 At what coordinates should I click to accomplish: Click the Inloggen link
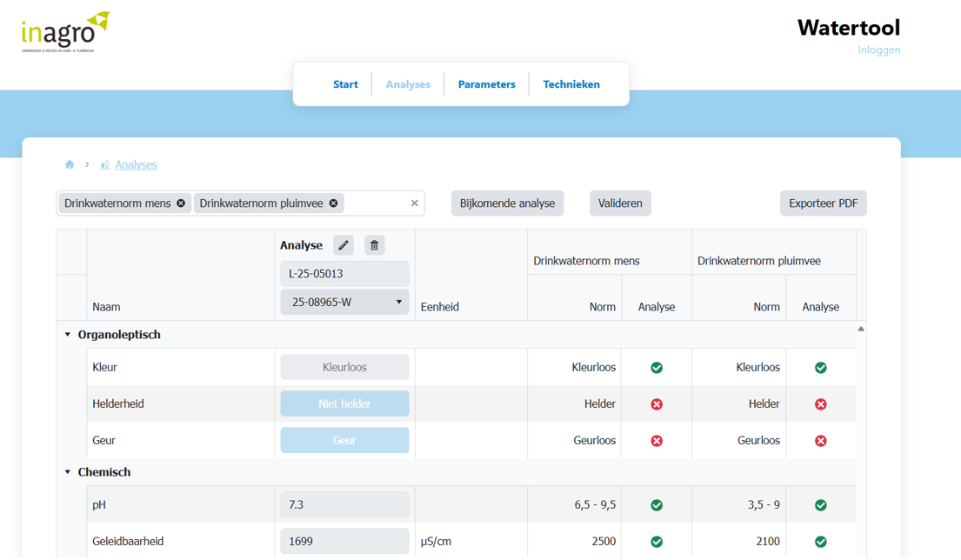click(x=879, y=50)
